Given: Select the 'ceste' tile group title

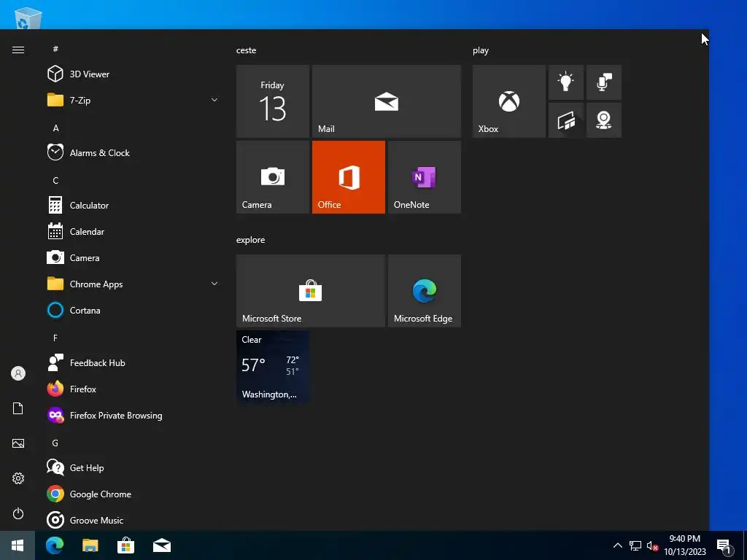Looking at the screenshot, I should coord(247,50).
